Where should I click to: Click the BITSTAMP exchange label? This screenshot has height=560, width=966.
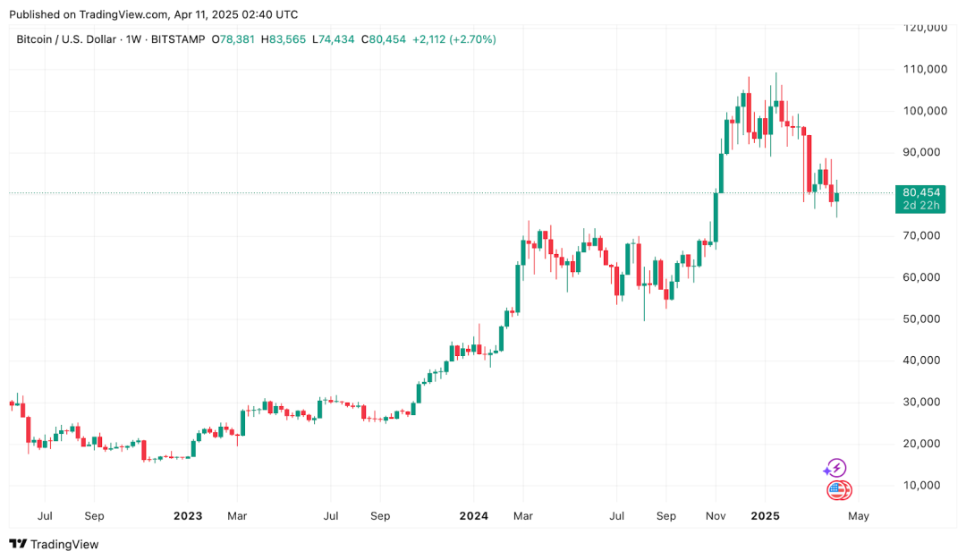[x=179, y=39]
